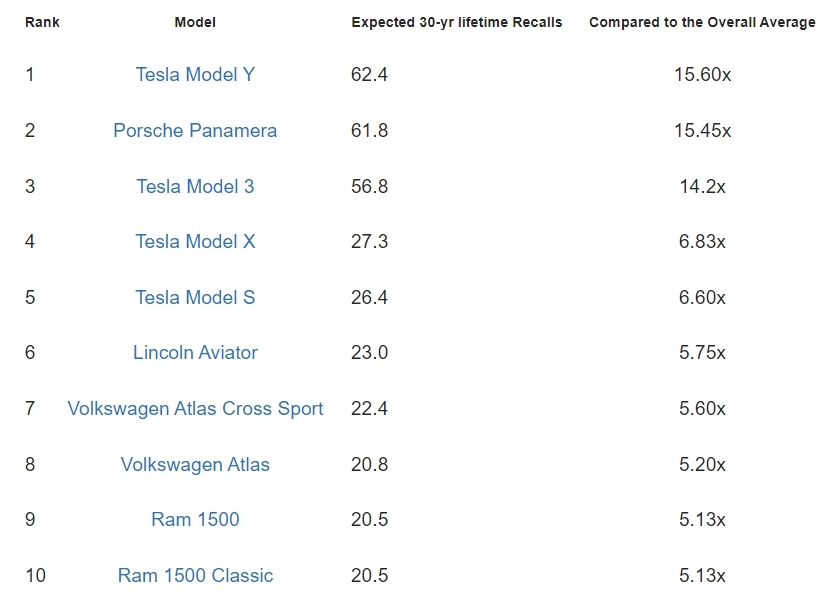Screen dimensions: 836x600
Task: Click the Model column header
Action: [195, 22]
